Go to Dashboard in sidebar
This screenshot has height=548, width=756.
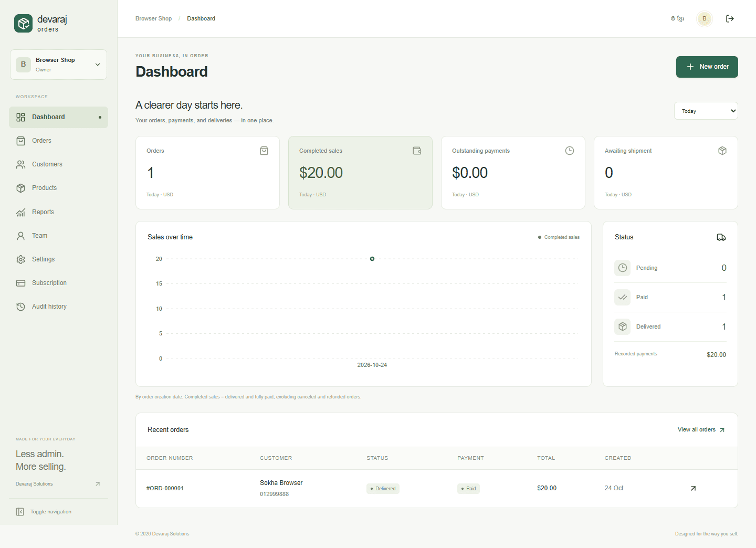click(x=58, y=117)
